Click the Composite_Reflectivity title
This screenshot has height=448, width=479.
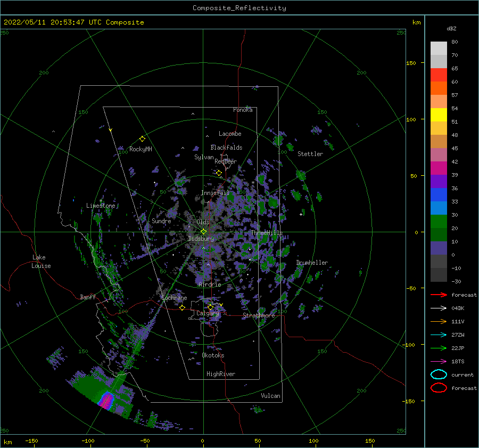(240, 8)
